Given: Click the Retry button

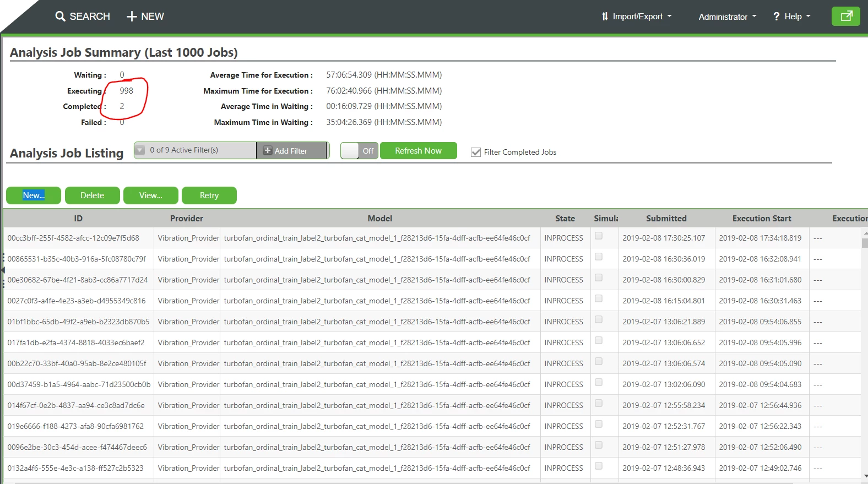Looking at the screenshot, I should [209, 195].
